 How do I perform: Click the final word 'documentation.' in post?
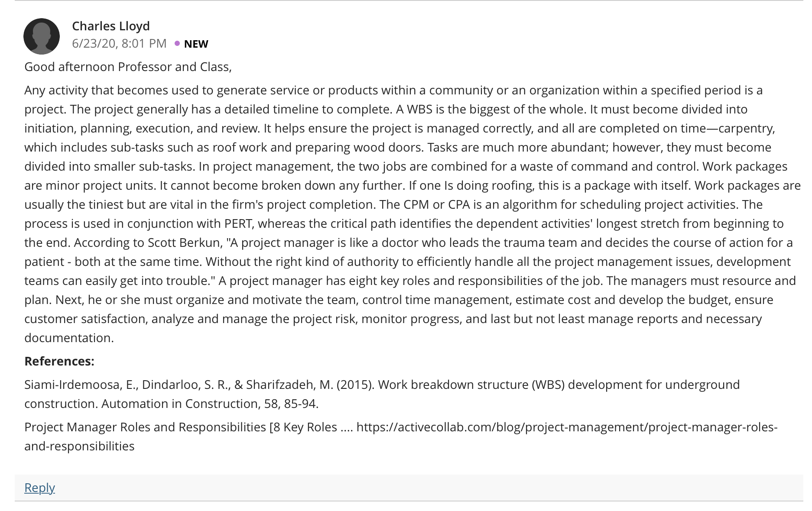point(69,338)
